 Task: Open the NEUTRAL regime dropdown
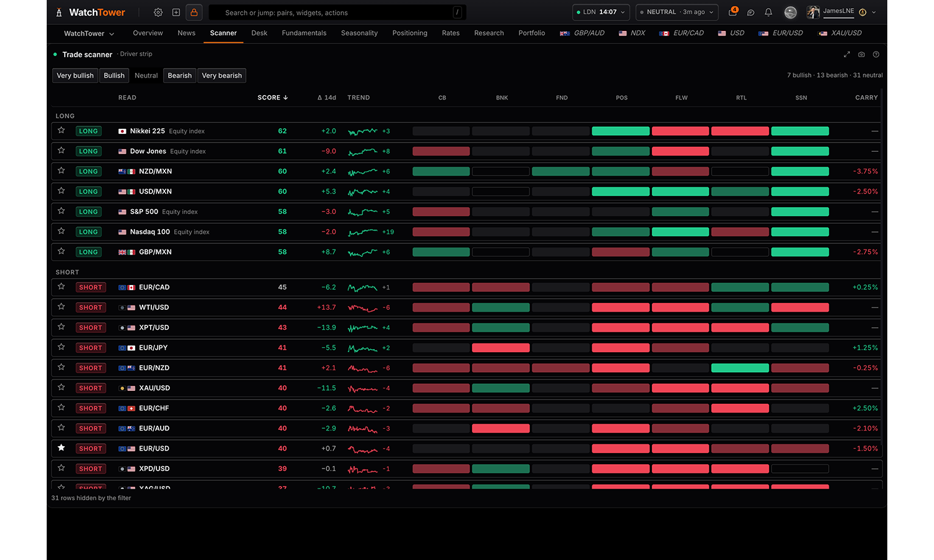(677, 12)
